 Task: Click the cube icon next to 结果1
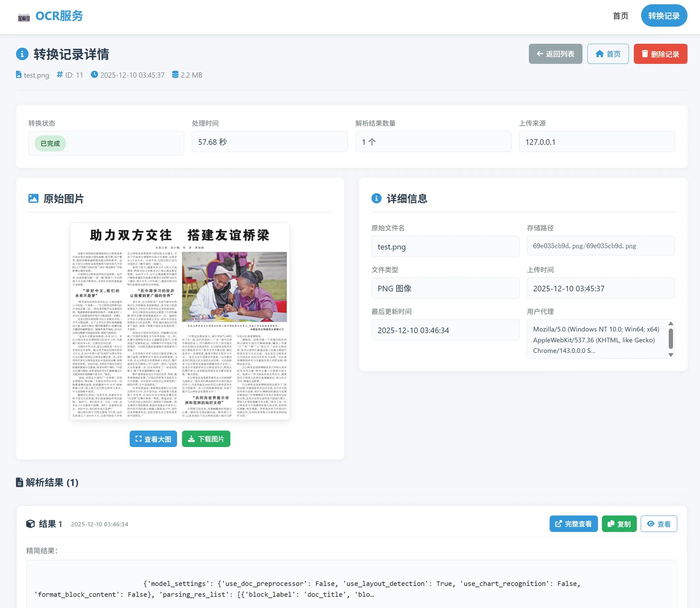pos(31,523)
